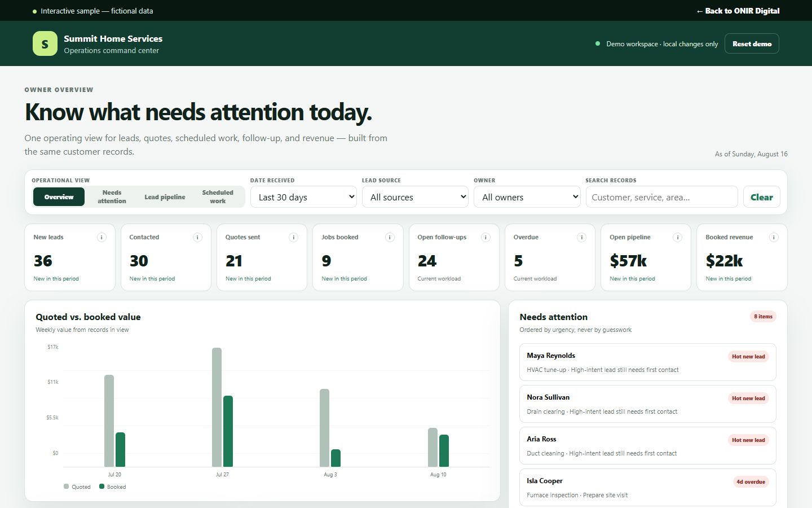This screenshot has height=508, width=812.
Task: Open info icon on New leads card
Action: (x=101, y=238)
